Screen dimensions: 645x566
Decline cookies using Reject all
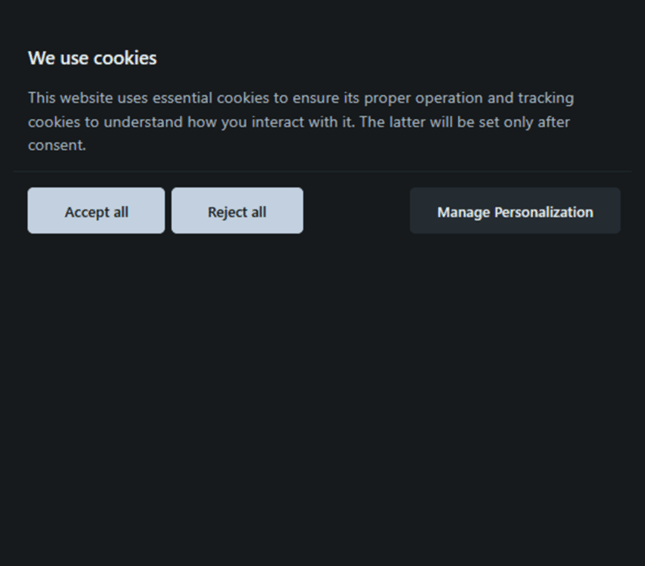237,211
